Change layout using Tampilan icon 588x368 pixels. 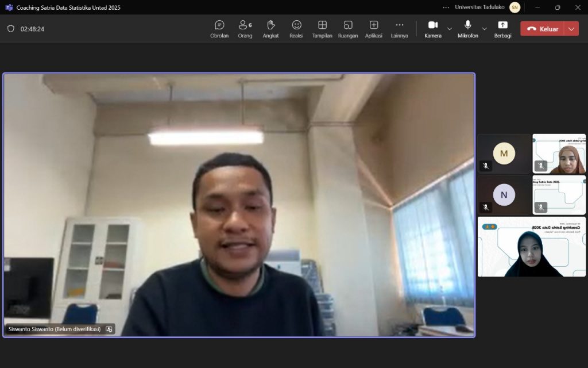[x=322, y=29]
